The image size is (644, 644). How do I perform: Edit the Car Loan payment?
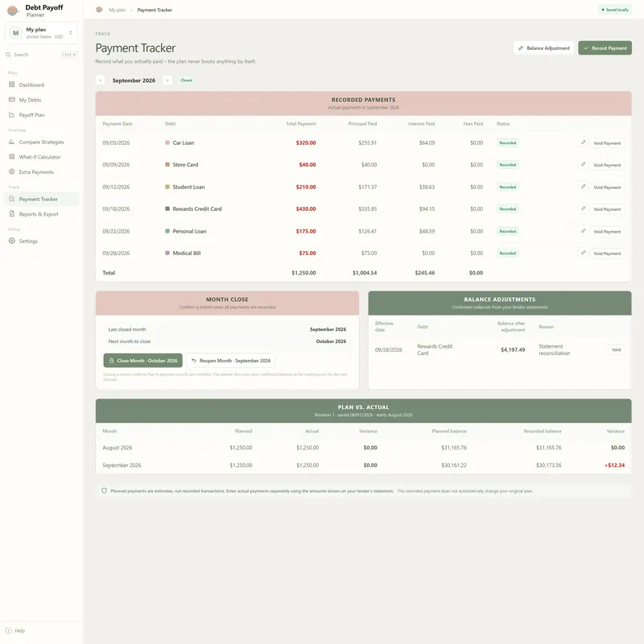(583, 142)
